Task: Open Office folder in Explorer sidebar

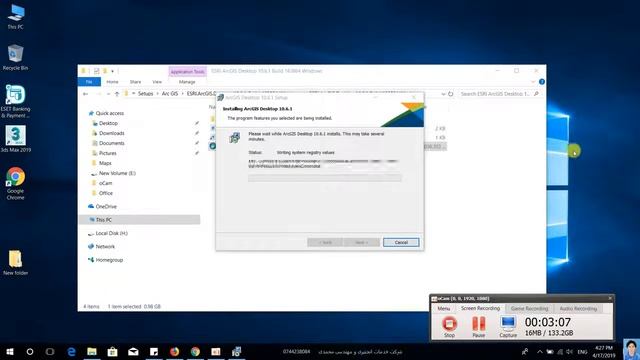Action: [x=106, y=193]
